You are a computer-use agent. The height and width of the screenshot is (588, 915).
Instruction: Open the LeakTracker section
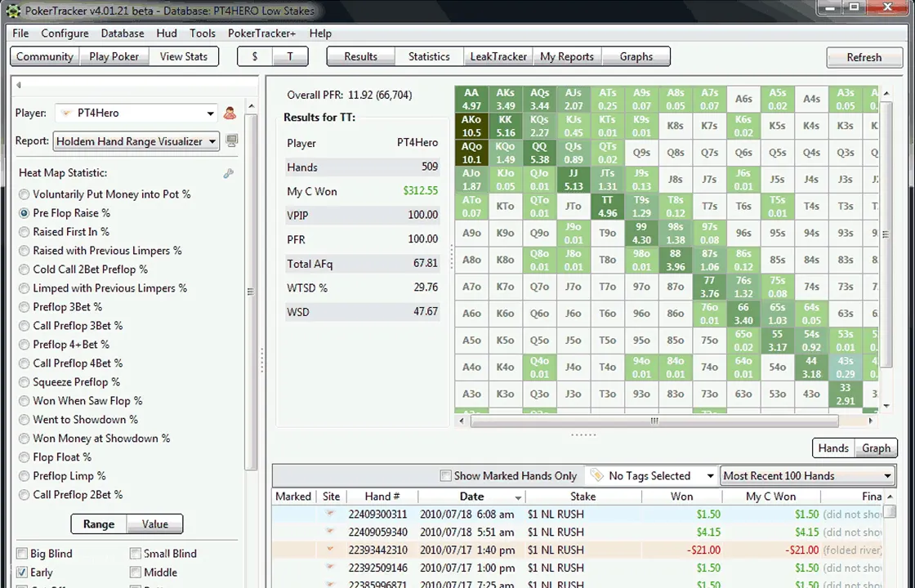[498, 56]
